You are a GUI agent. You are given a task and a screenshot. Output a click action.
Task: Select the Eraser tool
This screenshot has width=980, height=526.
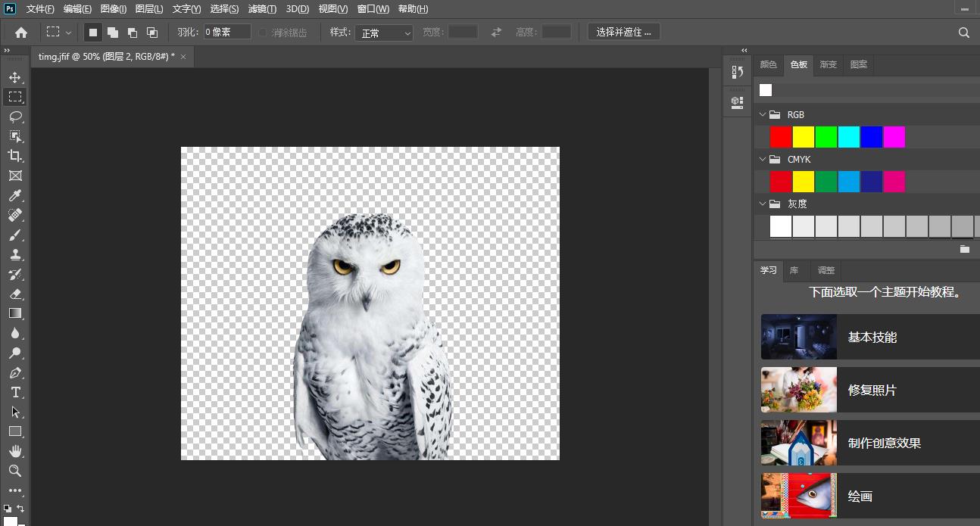15,294
